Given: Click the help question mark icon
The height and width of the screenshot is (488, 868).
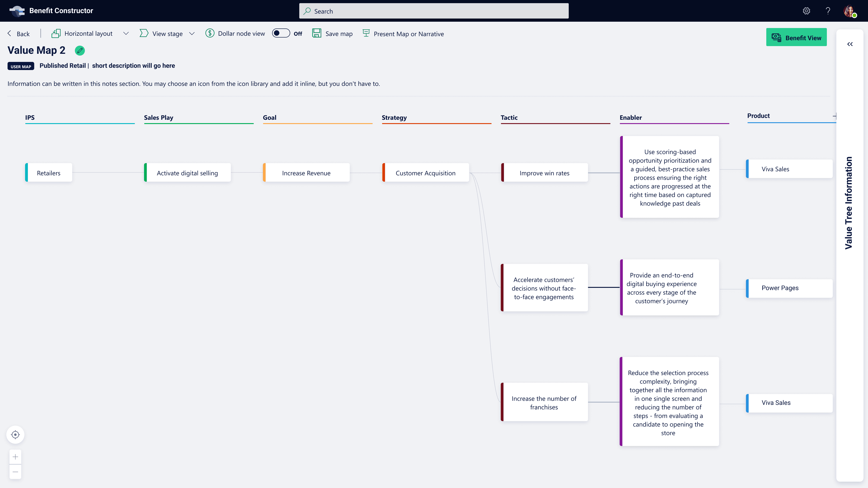Looking at the screenshot, I should (828, 11).
